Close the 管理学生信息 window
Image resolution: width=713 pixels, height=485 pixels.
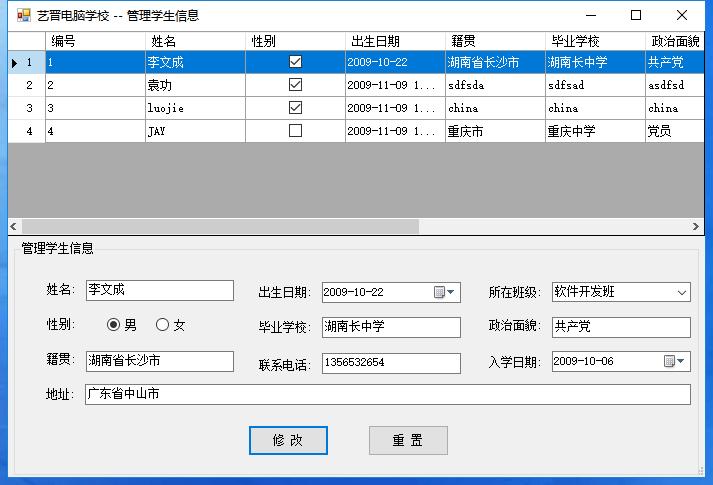682,15
